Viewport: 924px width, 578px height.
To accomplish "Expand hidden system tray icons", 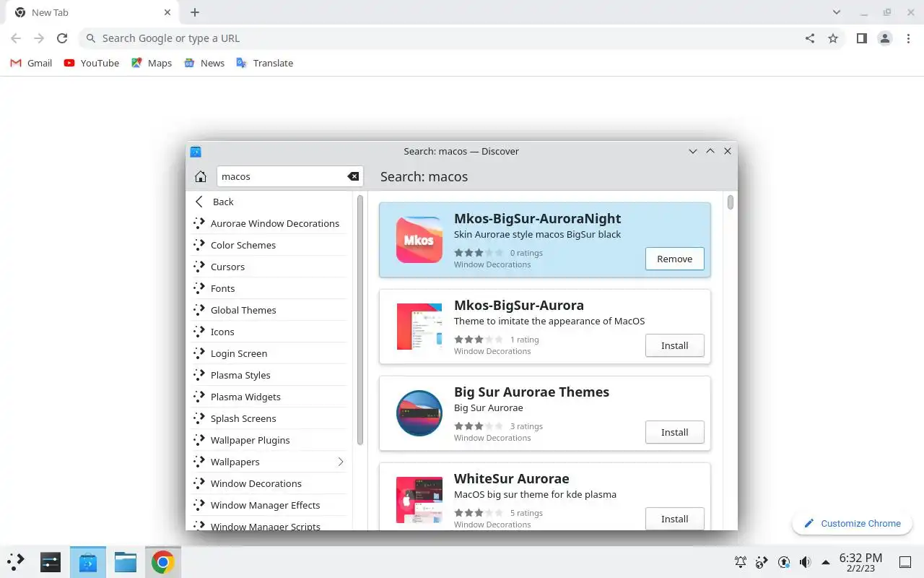I will (826, 562).
